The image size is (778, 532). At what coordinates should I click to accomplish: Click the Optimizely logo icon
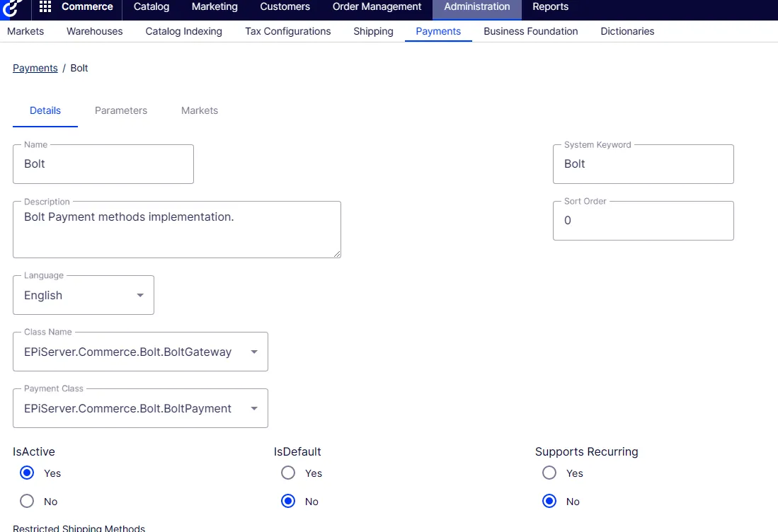pyautogui.click(x=13, y=8)
